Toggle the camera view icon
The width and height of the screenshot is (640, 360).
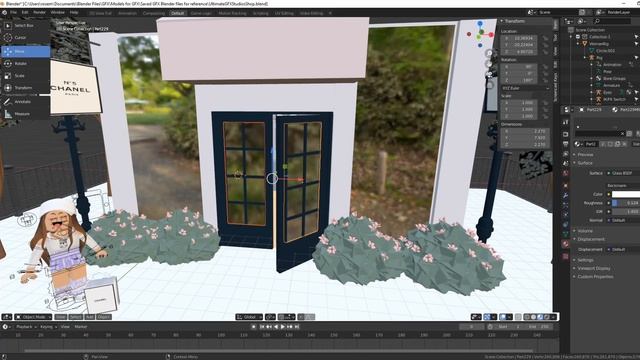[489, 74]
